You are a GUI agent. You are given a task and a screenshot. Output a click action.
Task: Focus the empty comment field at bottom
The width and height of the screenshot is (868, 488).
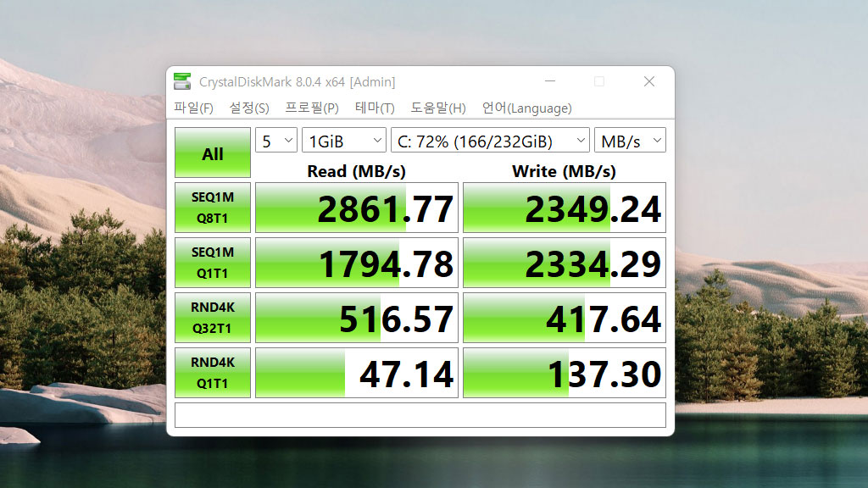point(420,415)
